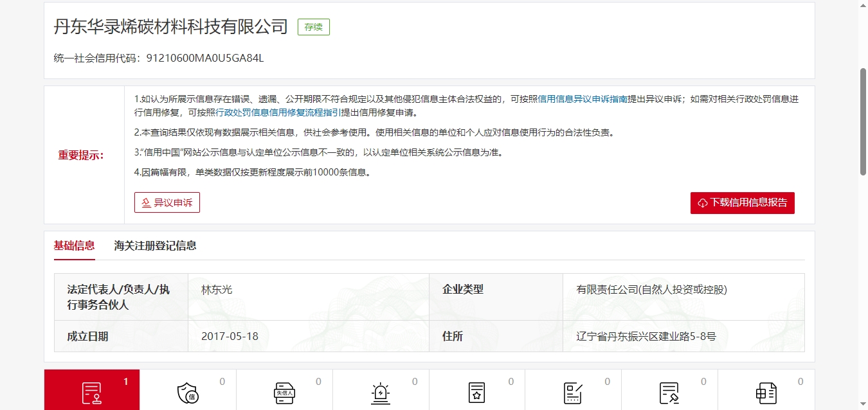868x410 pixels.
Task: Click scrollbar up arrow
Action: 863,5
